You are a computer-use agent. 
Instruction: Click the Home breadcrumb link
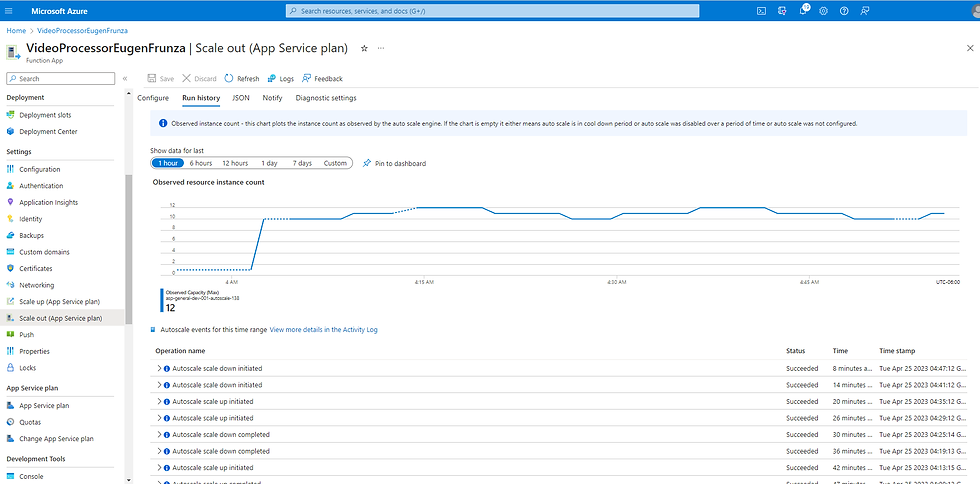pos(16,31)
